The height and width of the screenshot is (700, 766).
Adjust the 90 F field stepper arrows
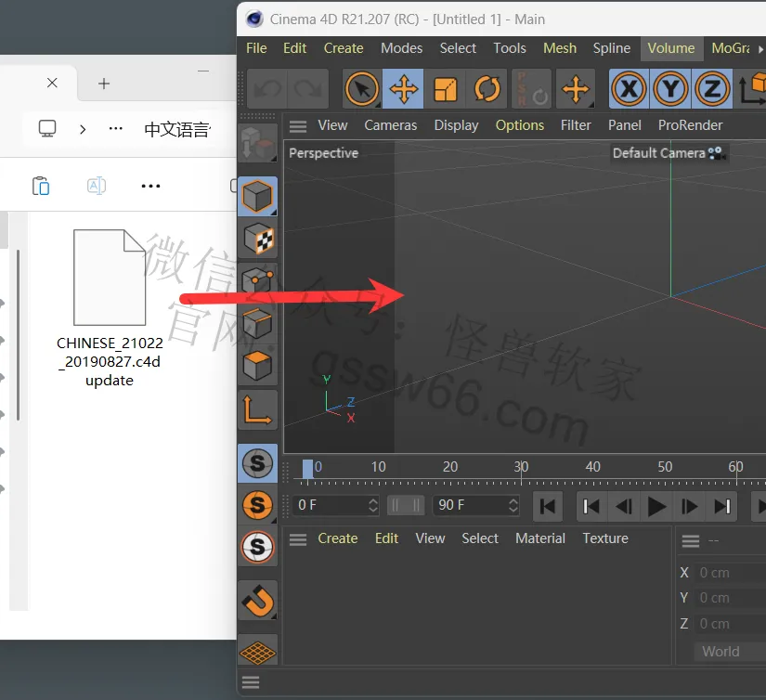513,505
